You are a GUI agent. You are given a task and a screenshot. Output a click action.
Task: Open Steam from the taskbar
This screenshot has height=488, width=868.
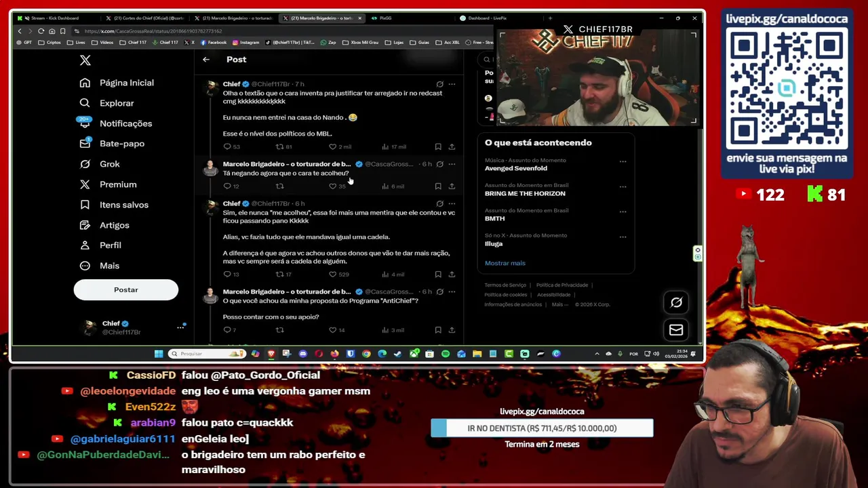(x=398, y=354)
